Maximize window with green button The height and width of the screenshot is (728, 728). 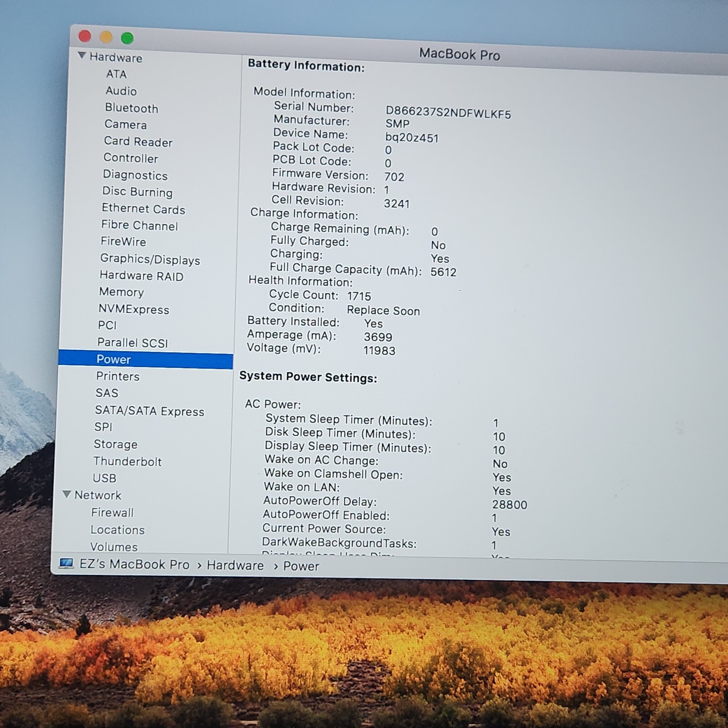(127, 38)
